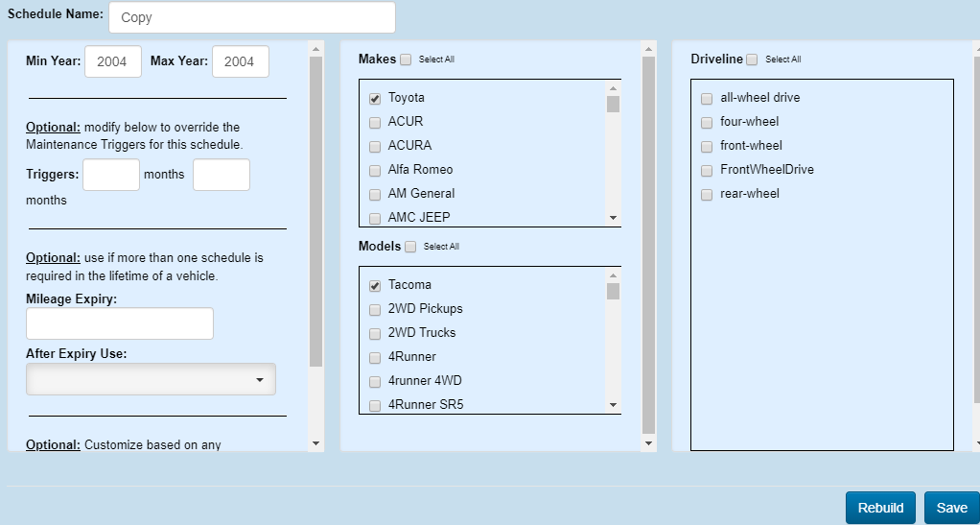Click the Min Year input box
The image size is (980, 525).
point(113,61)
